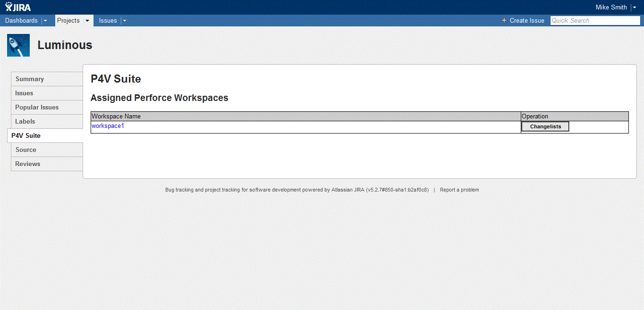
Task: Click the Mike Smith profile name
Action: click(x=611, y=7)
